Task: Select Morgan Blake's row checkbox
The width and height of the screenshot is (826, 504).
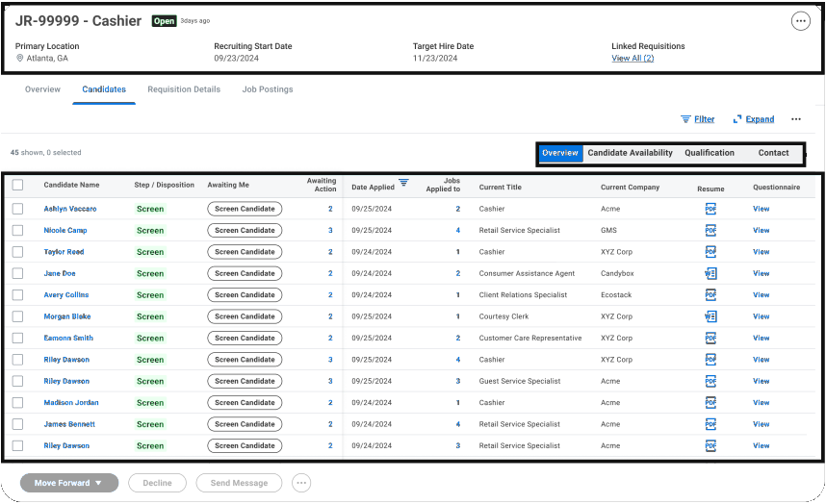Action: click(18, 316)
